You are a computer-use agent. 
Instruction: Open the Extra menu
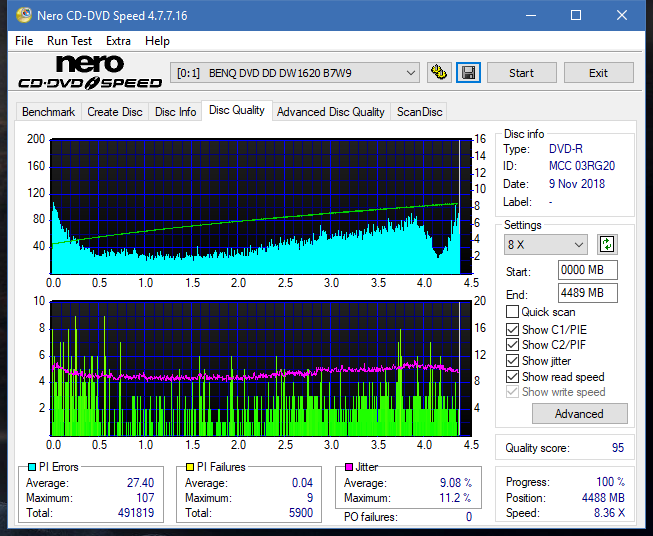(x=118, y=41)
